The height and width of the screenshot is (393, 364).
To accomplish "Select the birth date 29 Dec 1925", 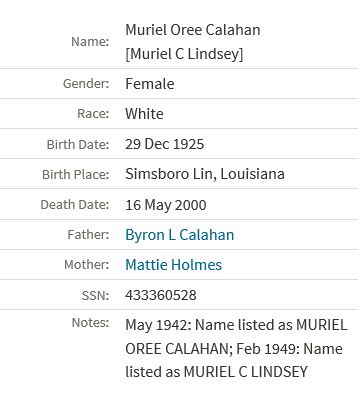I will [x=164, y=144].
